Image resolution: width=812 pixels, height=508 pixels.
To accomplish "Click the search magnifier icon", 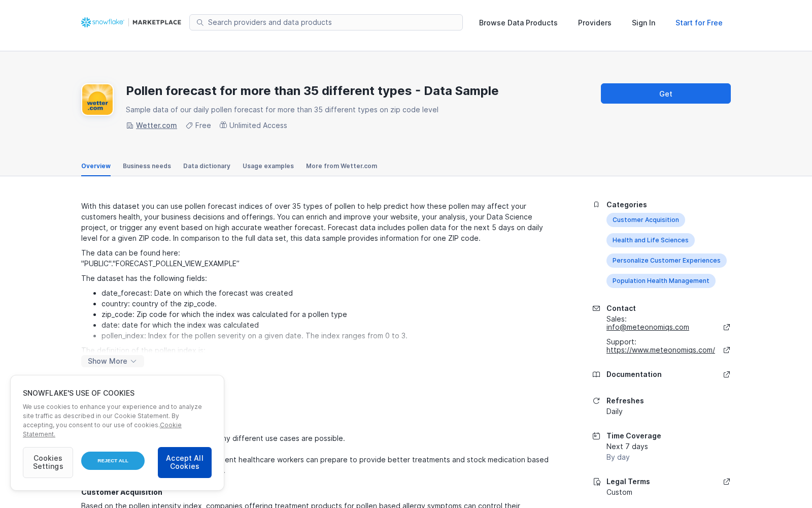I will point(200,22).
